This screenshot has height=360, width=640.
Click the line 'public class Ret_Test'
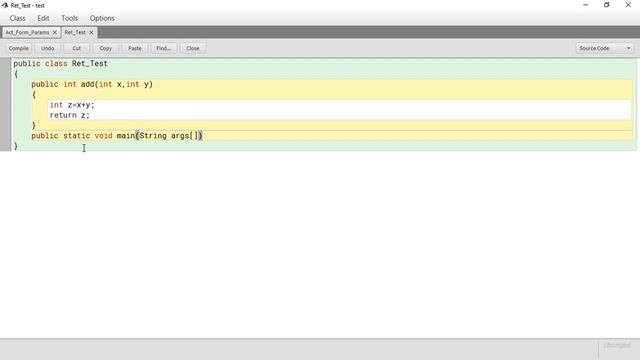[60, 64]
